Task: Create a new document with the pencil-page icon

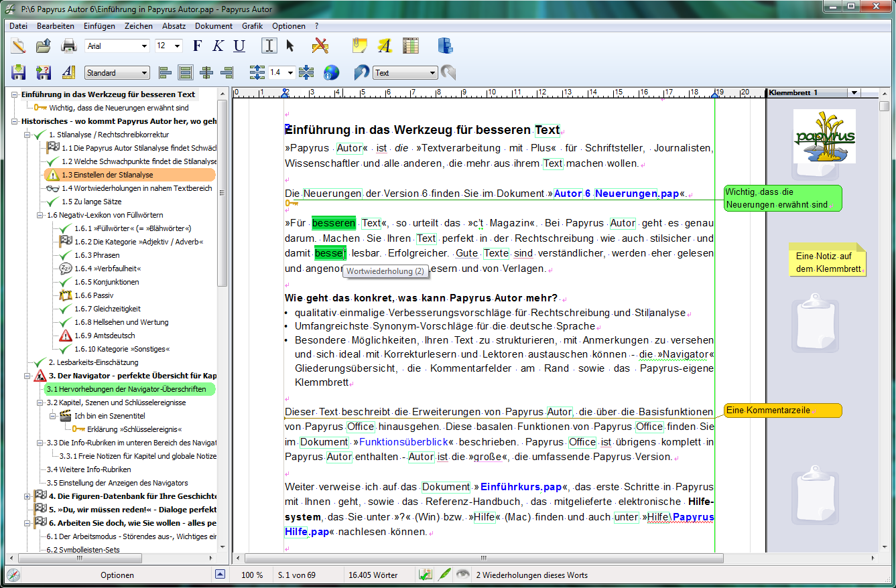Action: [18, 46]
